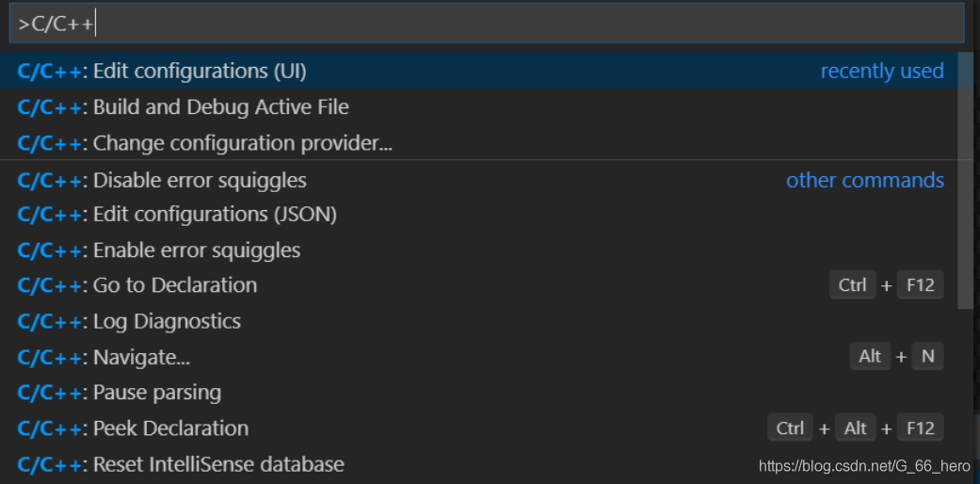Screen dimensions: 980x484
Task: Select C/C++: Log Diagnostics
Action: point(129,321)
